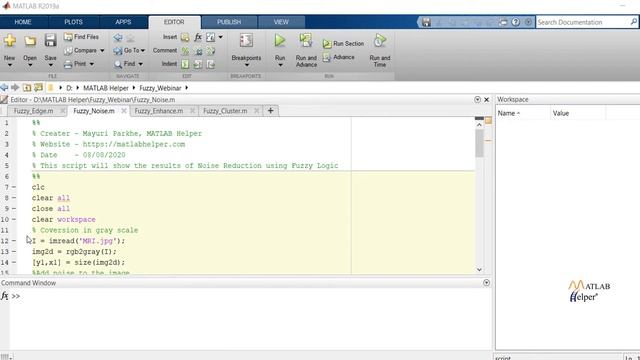Open the Fuzzy_Edge.m editor tab

click(x=33, y=111)
